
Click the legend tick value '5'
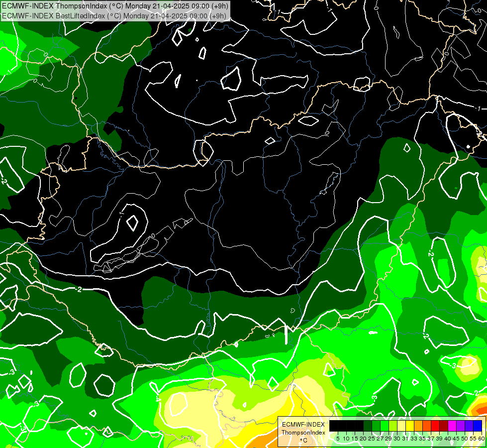coord(338,439)
